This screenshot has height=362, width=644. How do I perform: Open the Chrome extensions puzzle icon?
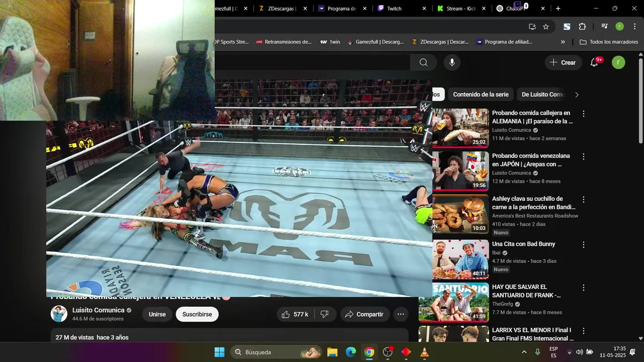pos(583,27)
